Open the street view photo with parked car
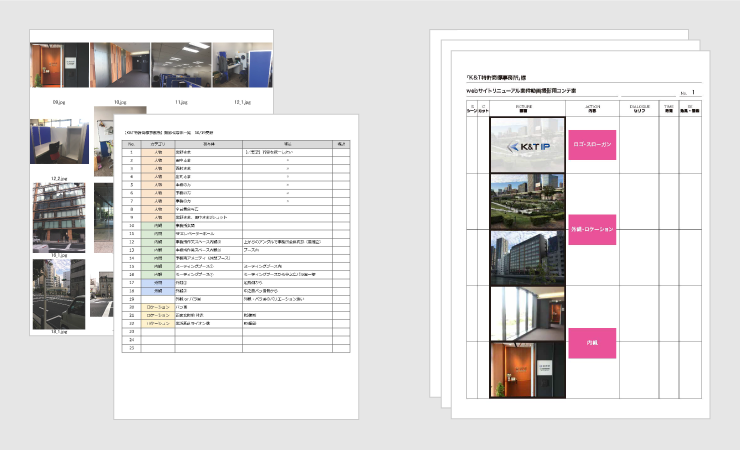This screenshot has height=450, width=740. click(x=59, y=294)
